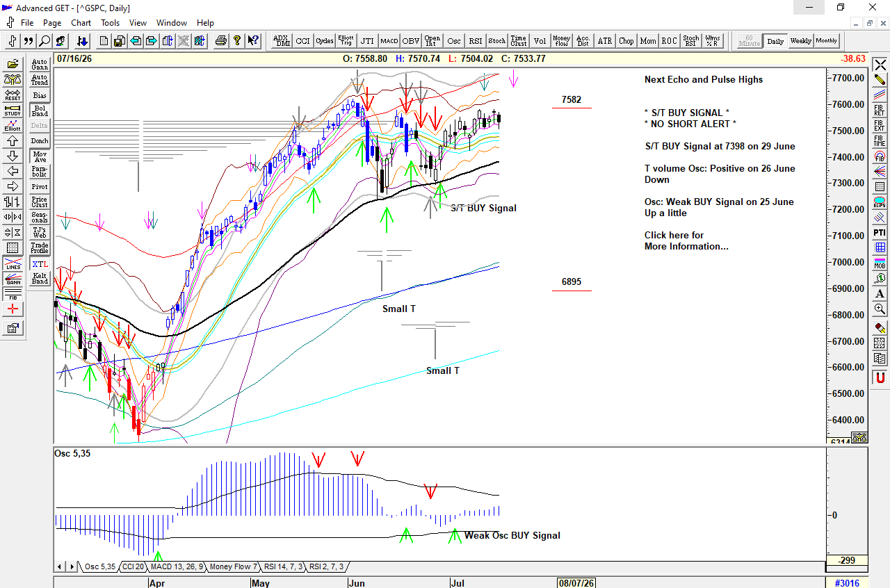Select the FIB tool in left palette
The width and height of the screenshot is (890, 588).
pyautogui.click(x=13, y=295)
